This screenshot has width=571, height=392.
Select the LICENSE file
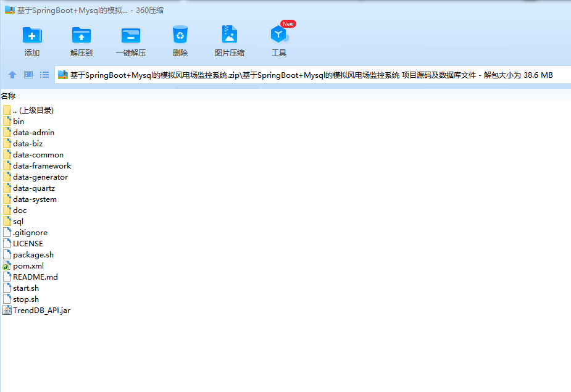tap(23, 244)
